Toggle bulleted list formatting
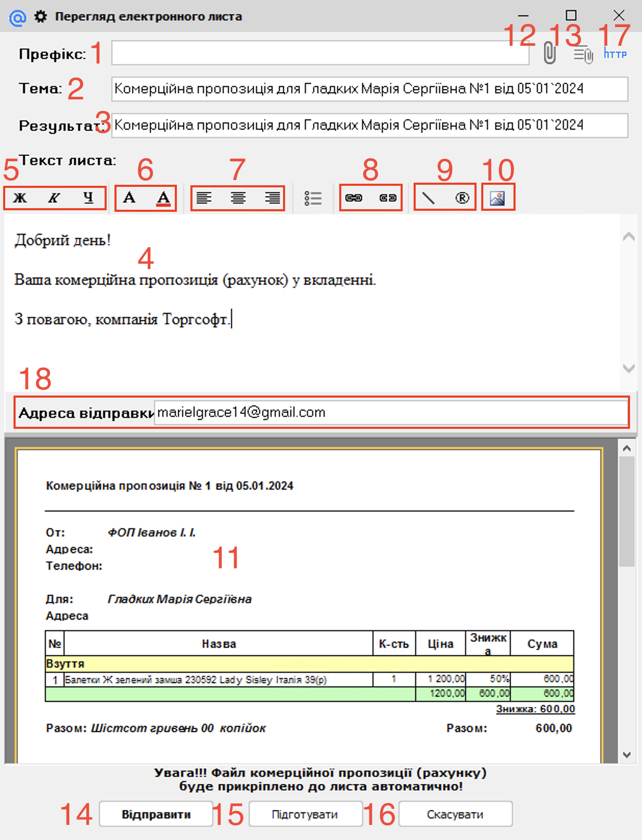 point(313,198)
